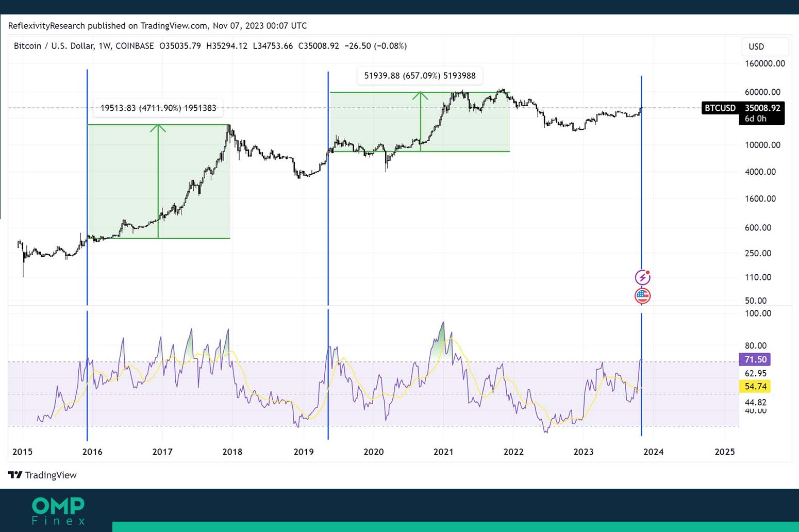Click the 50.00 price axis label
The width and height of the screenshot is (799, 532).
(x=756, y=301)
